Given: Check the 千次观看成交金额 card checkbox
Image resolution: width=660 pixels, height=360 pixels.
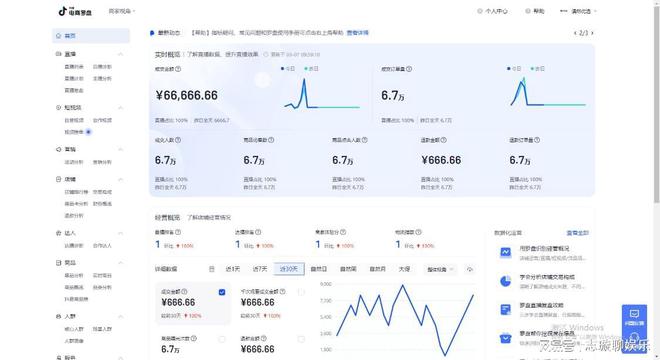Looking at the screenshot, I should [301, 292].
